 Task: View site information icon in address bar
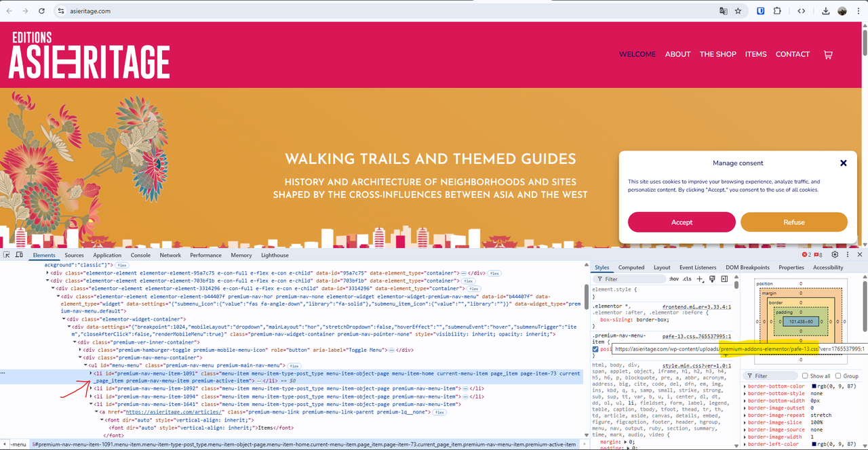(x=60, y=11)
